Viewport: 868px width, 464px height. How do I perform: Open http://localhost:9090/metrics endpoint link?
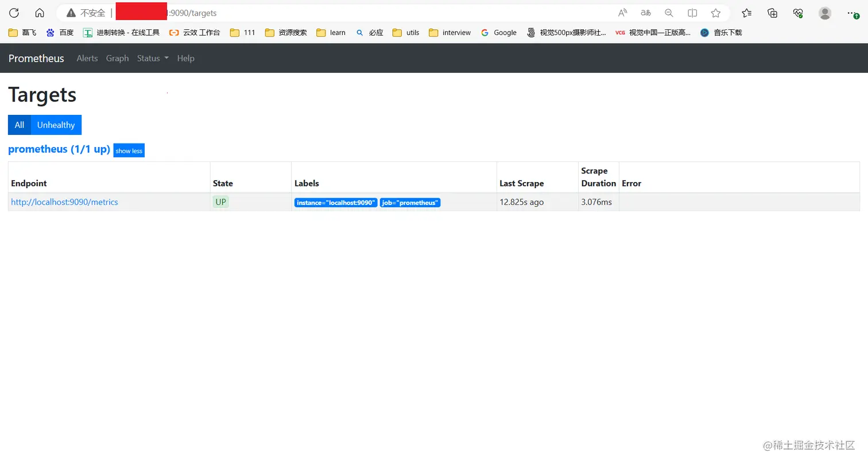pos(64,202)
